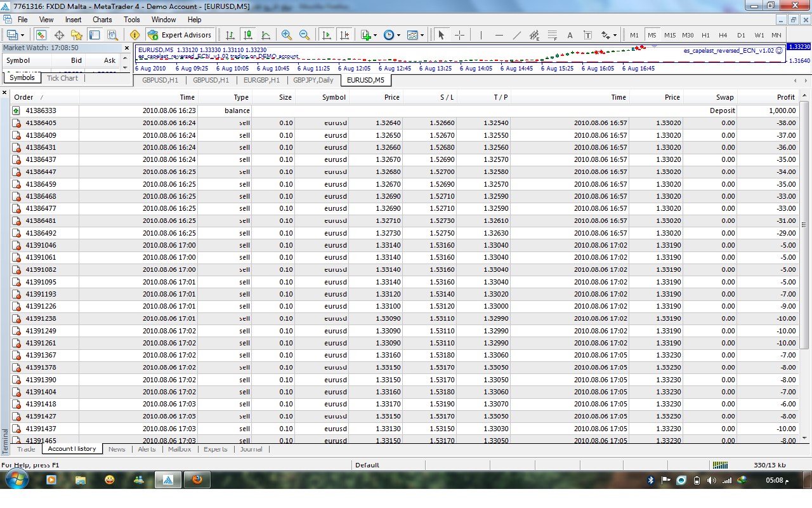This screenshot has width=812, height=508.
Task: Open the Insert menu
Action: tap(74, 20)
